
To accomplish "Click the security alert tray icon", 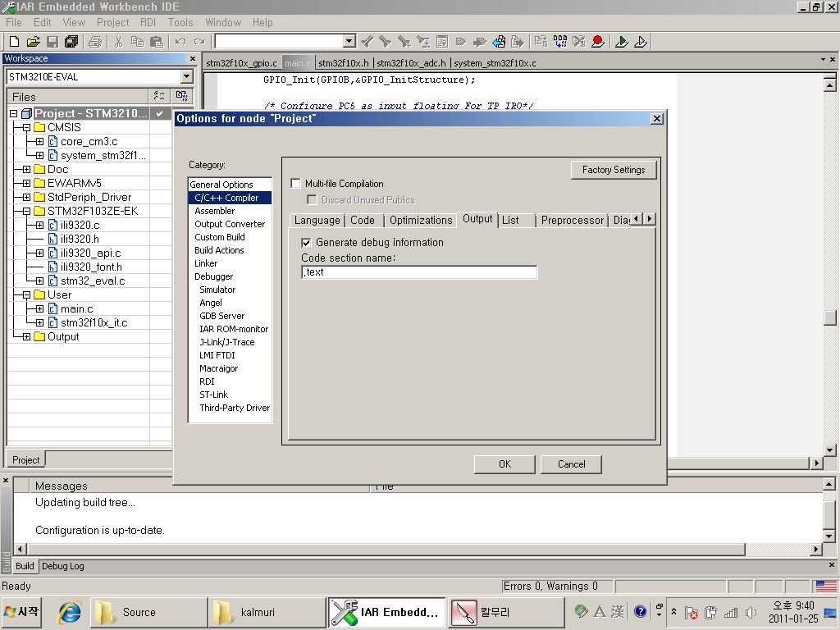I will pyautogui.click(x=691, y=612).
